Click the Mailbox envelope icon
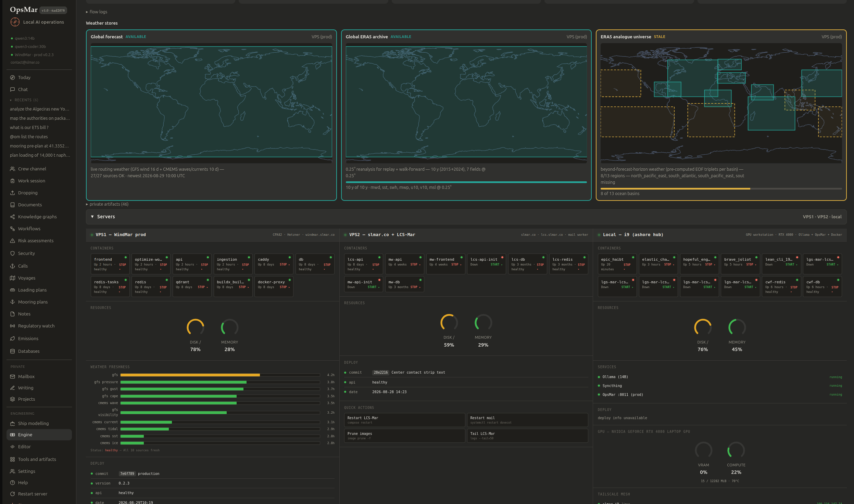 click(12, 377)
